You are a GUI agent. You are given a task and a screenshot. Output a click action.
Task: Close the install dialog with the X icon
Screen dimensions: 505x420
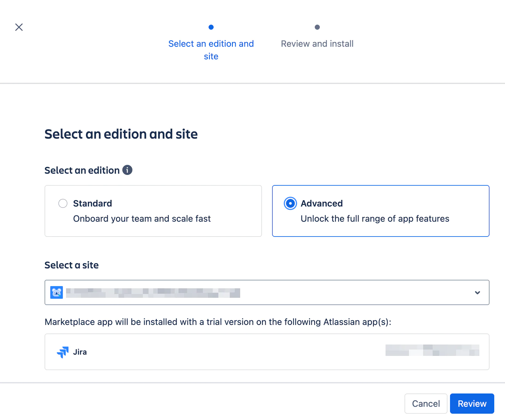(19, 27)
